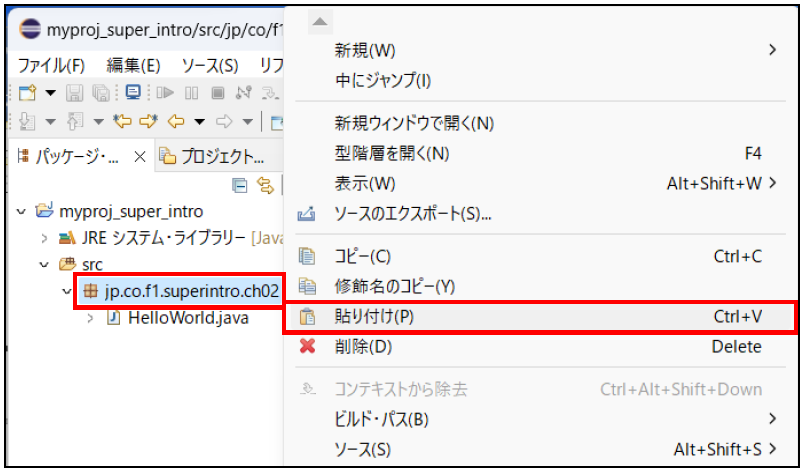Expand the HelloWorld.java tree node
This screenshot has width=804, height=470.
click(92, 318)
